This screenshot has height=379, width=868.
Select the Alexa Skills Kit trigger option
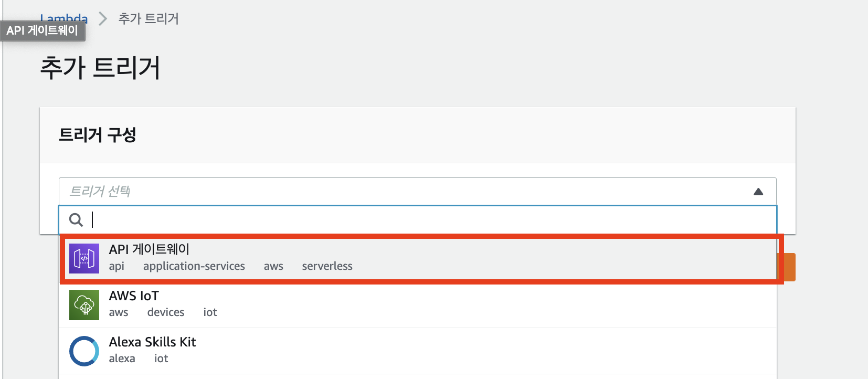click(418, 351)
